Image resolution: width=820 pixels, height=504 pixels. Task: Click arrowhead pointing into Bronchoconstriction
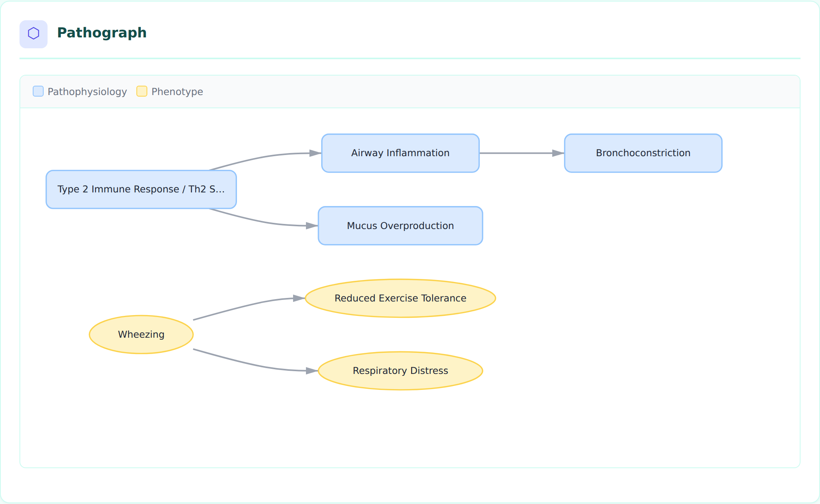point(558,153)
